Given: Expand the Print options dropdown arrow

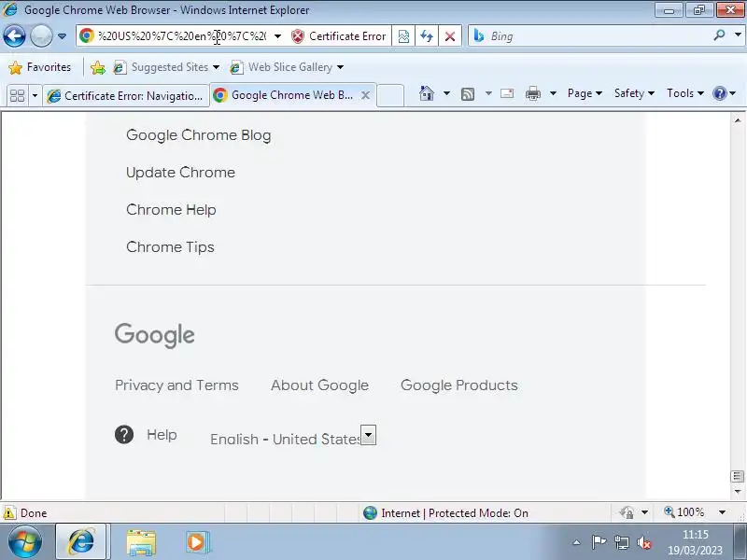Looking at the screenshot, I should 553,93.
